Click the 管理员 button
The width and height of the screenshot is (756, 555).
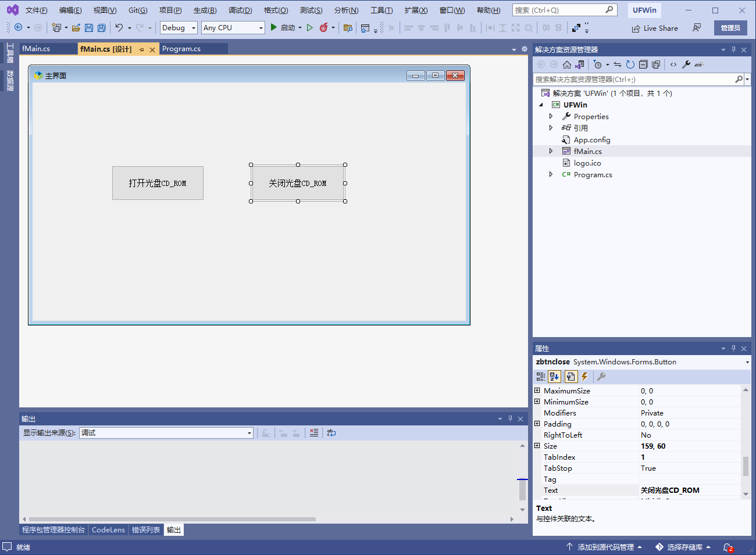click(730, 28)
